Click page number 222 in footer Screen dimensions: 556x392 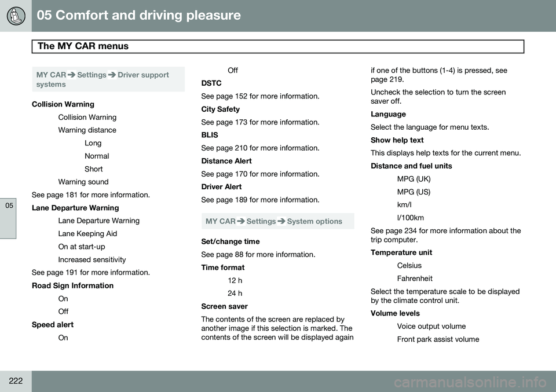point(16,381)
